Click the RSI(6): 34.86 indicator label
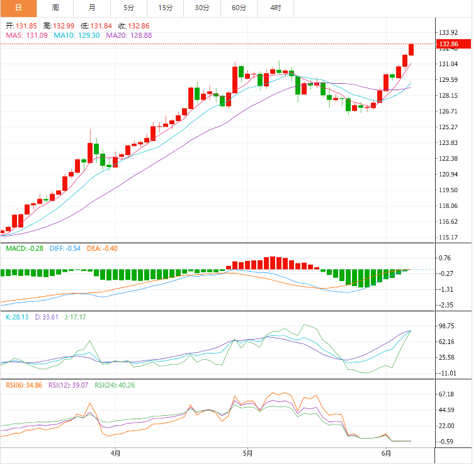476x472 pixels. (x=24, y=385)
